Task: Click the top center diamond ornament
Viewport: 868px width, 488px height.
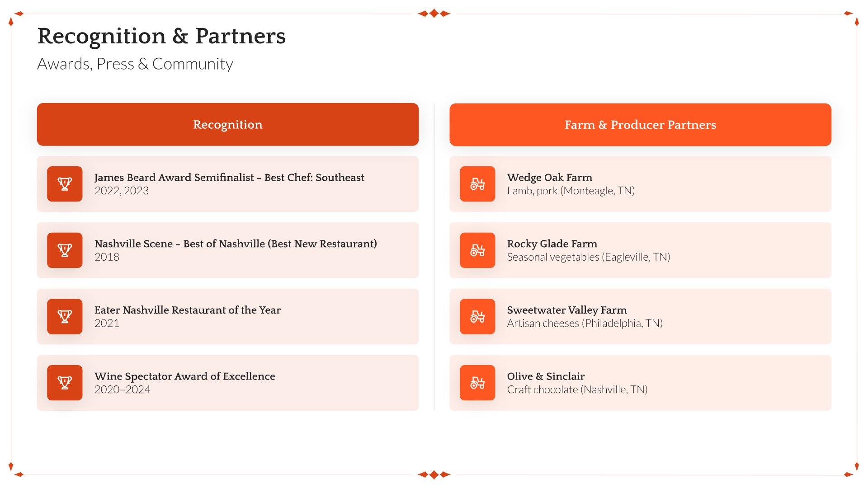Action: [434, 14]
